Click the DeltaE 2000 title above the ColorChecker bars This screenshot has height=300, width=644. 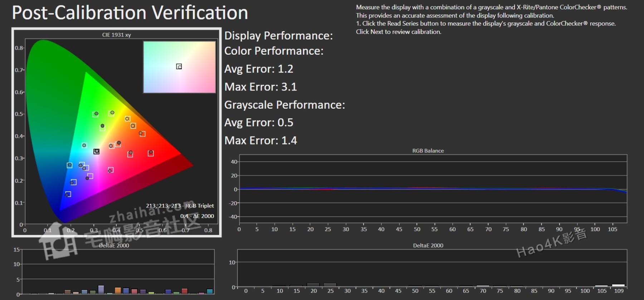[114, 245]
